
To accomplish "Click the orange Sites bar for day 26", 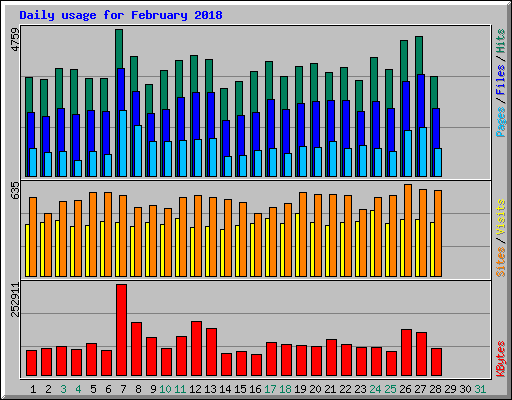I will coord(408,230).
